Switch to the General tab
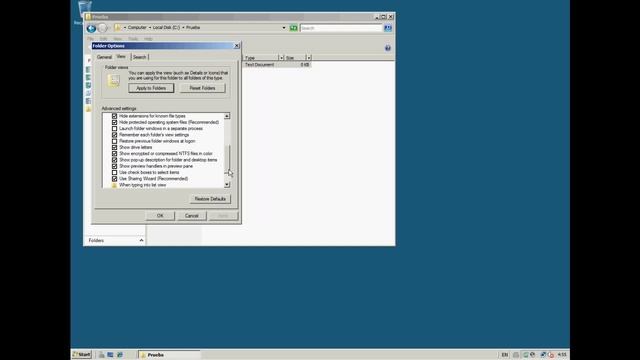This screenshot has height=360, width=640. [x=104, y=57]
